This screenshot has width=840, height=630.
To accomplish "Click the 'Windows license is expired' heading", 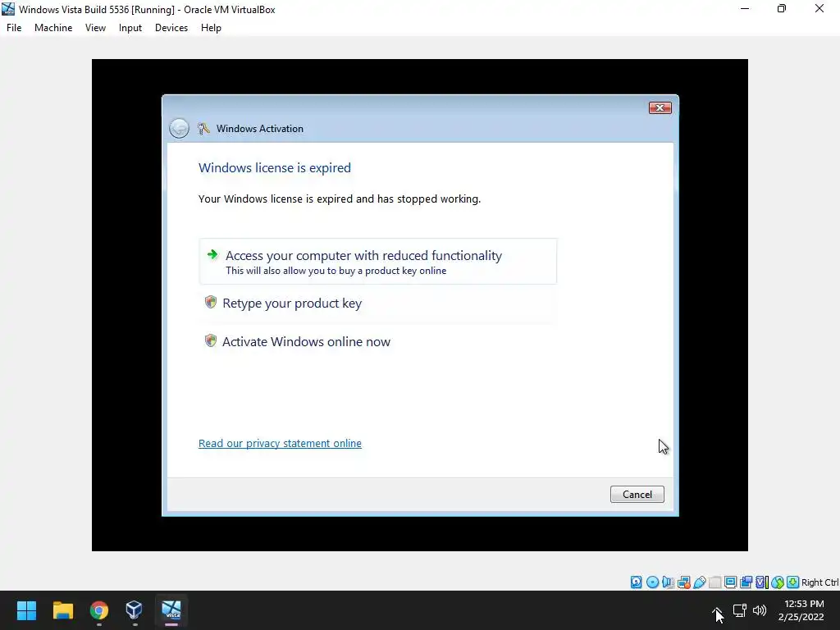I will click(x=275, y=167).
